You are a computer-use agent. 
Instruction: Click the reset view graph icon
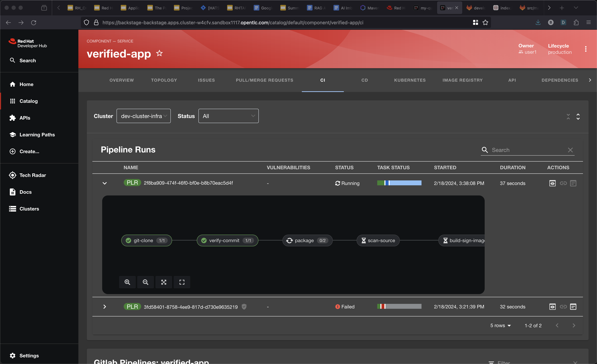coord(182,282)
